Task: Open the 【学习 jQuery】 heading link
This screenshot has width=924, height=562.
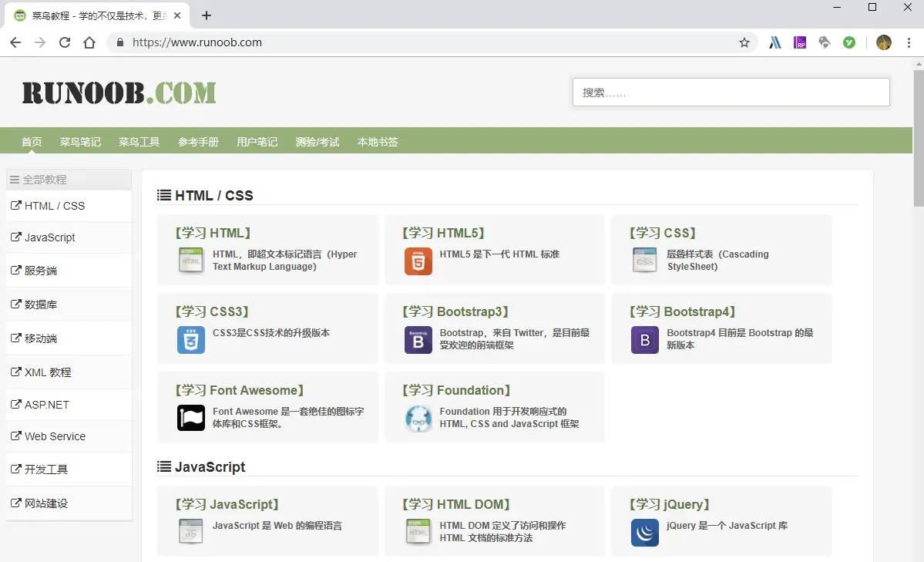Action: (x=670, y=504)
